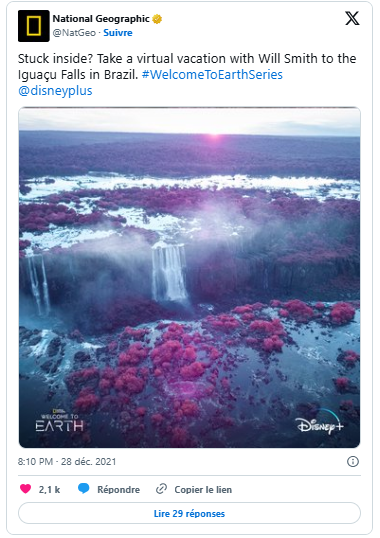Click the chain link copy icon
380x538 pixels.
161,489
